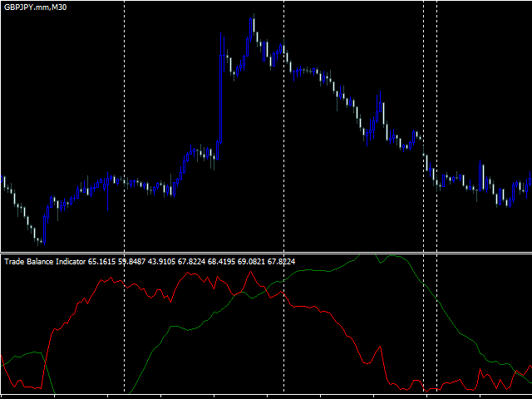Screen dimensions: 532x399
Task: Click the leftmost vertical dashed separator line
Action: point(124,197)
